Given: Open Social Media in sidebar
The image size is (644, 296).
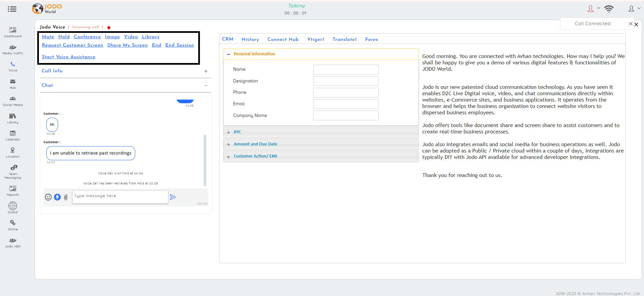Looking at the screenshot, I should click(x=13, y=101).
